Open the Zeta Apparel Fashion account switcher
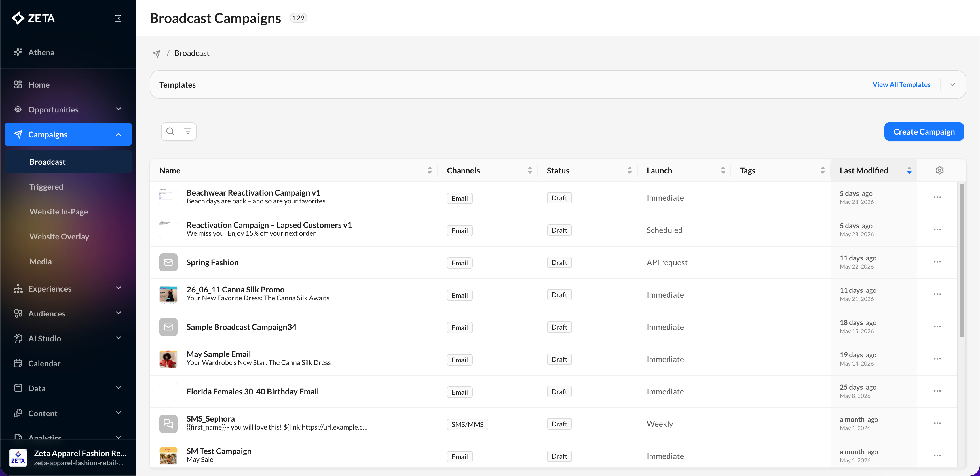This screenshot has height=476, width=980. click(x=68, y=457)
